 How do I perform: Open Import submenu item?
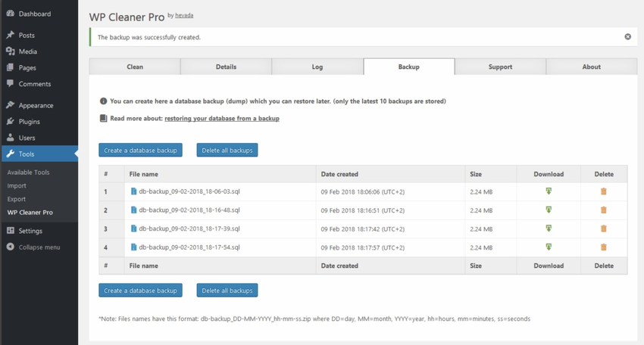point(17,185)
